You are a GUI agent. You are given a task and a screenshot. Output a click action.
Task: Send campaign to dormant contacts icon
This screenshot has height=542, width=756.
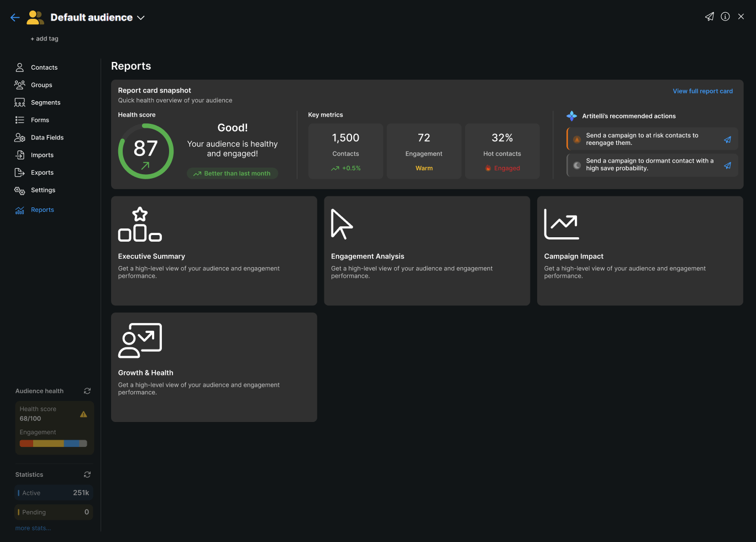(x=727, y=165)
